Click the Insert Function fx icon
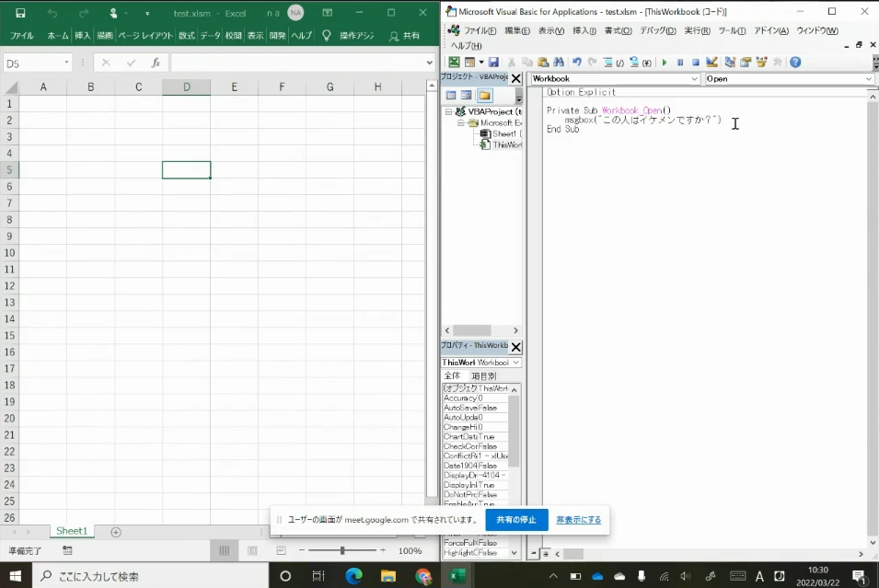The image size is (879, 588). click(x=156, y=63)
